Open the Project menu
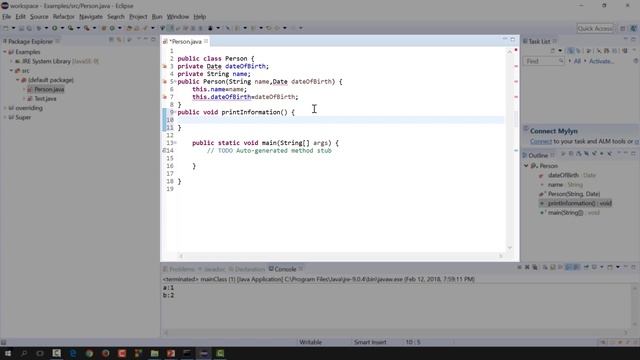640x360 pixels. (x=138, y=17)
